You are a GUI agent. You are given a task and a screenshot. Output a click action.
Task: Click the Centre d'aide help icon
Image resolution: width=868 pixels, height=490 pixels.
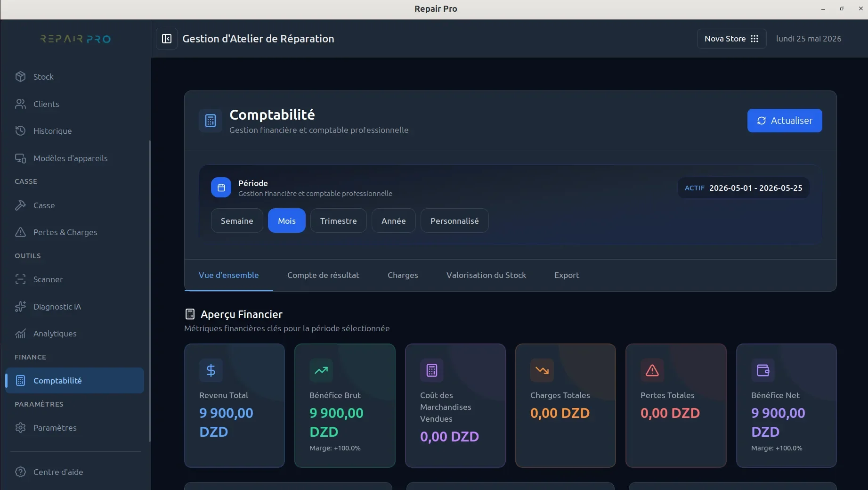(x=20, y=472)
